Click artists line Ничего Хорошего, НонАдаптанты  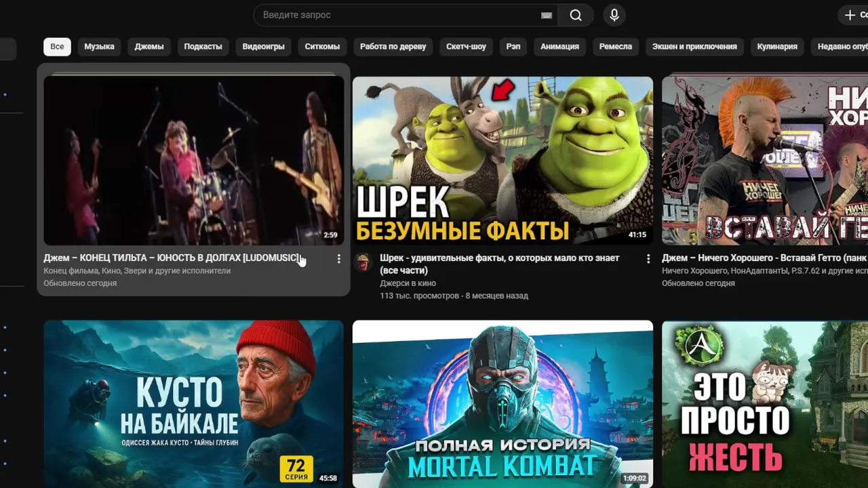pos(764,271)
